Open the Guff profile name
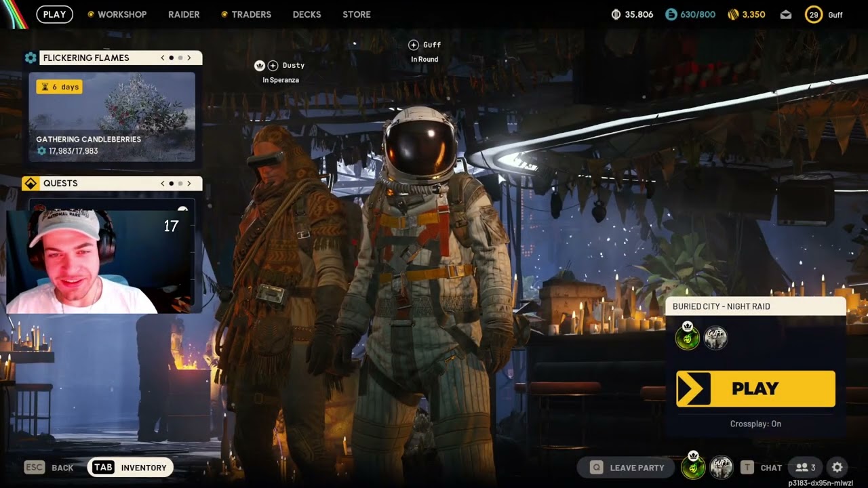 [x=835, y=15]
